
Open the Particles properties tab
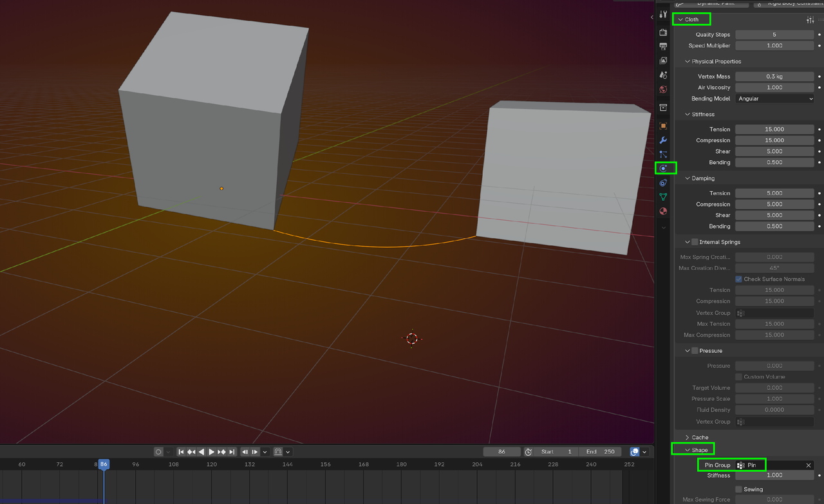coord(663,154)
